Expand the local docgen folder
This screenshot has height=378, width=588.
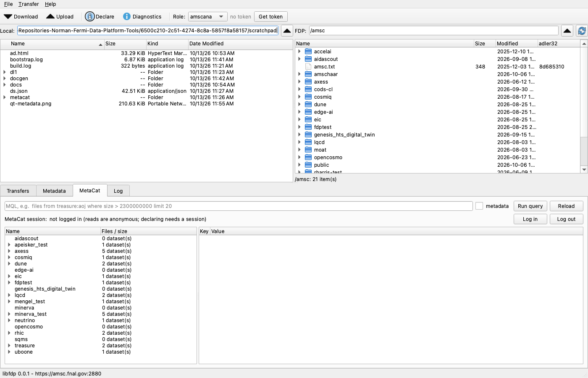pyautogui.click(x=5, y=79)
